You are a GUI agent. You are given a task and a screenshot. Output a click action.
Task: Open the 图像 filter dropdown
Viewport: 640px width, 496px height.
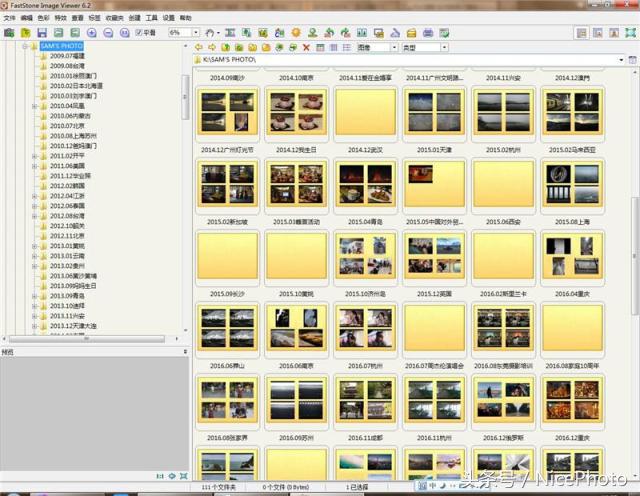point(393,47)
